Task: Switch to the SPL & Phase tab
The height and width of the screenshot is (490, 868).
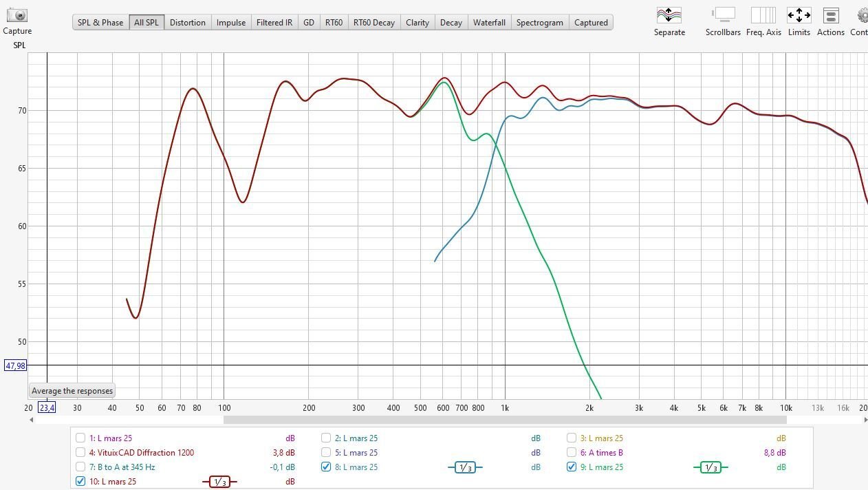Action: point(100,22)
